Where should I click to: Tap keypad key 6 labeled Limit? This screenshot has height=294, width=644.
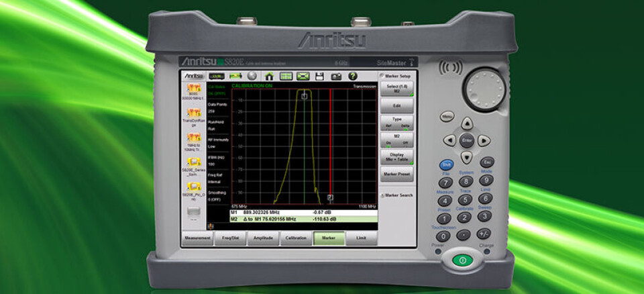tap(485, 198)
